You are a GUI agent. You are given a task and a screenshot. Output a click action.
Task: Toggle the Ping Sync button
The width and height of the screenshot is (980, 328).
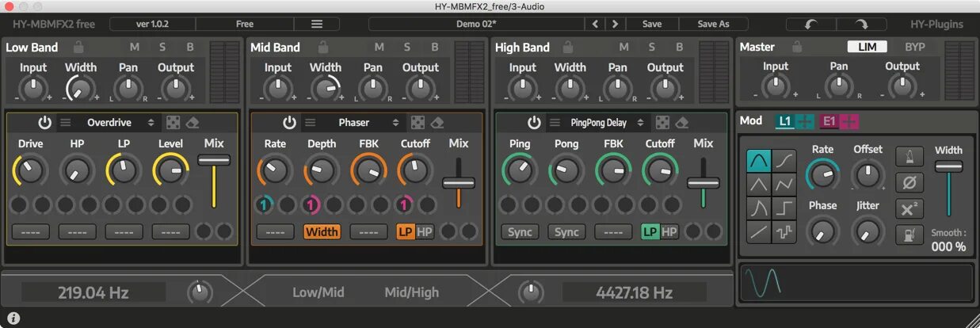(x=521, y=232)
